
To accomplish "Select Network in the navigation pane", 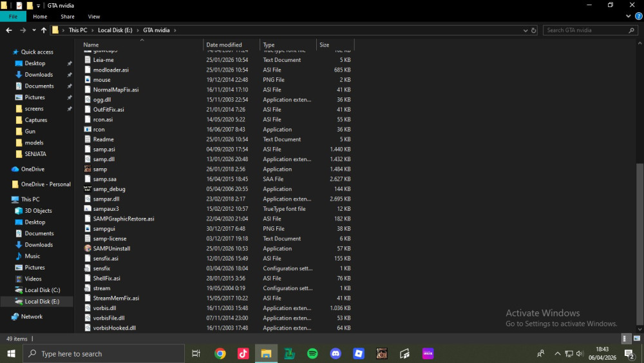I will pyautogui.click(x=32, y=317).
